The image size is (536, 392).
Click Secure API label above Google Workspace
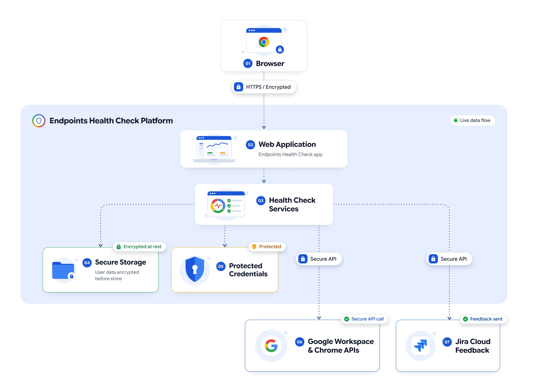323,259
